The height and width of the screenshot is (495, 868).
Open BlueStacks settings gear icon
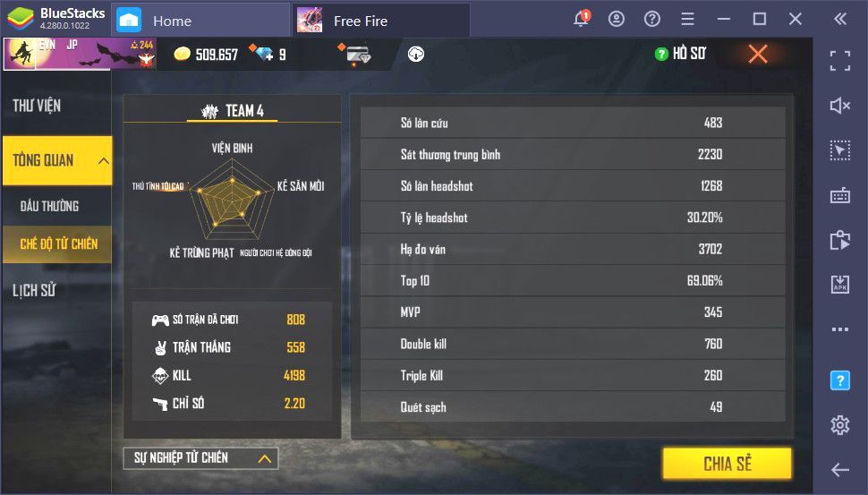839,424
